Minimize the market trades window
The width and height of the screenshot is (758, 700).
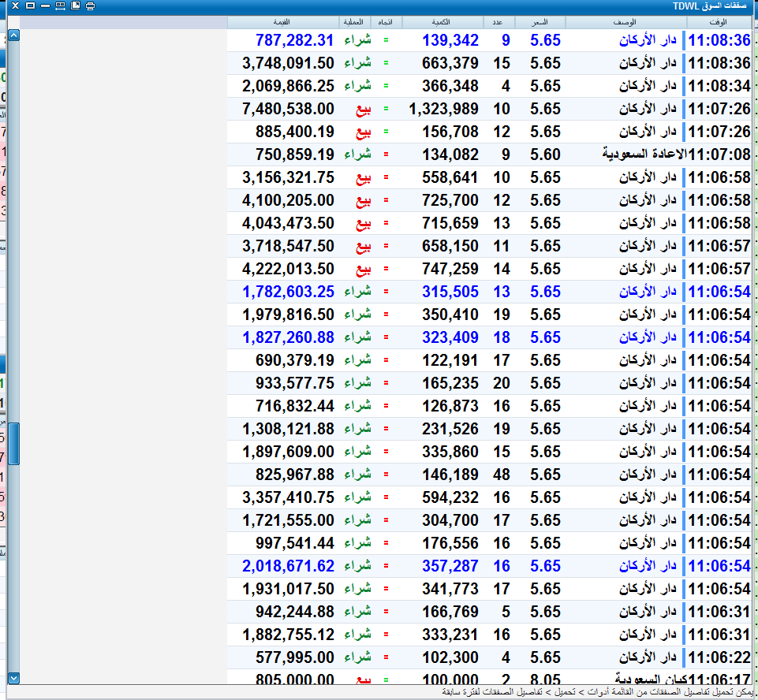(45, 6)
